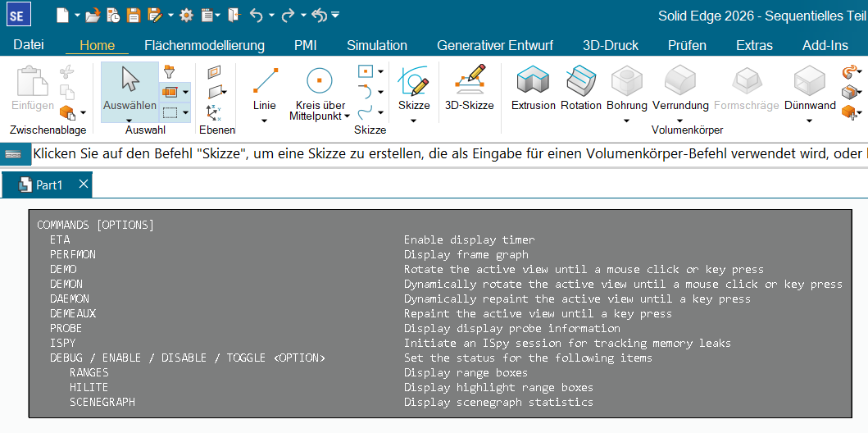Expand the save-as dropdown arrow
The width and height of the screenshot is (868, 433).
(x=170, y=16)
